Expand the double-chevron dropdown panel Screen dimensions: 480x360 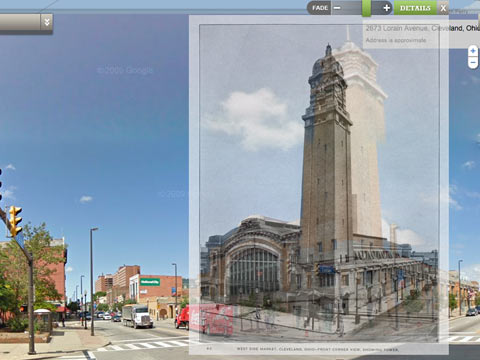(47, 23)
